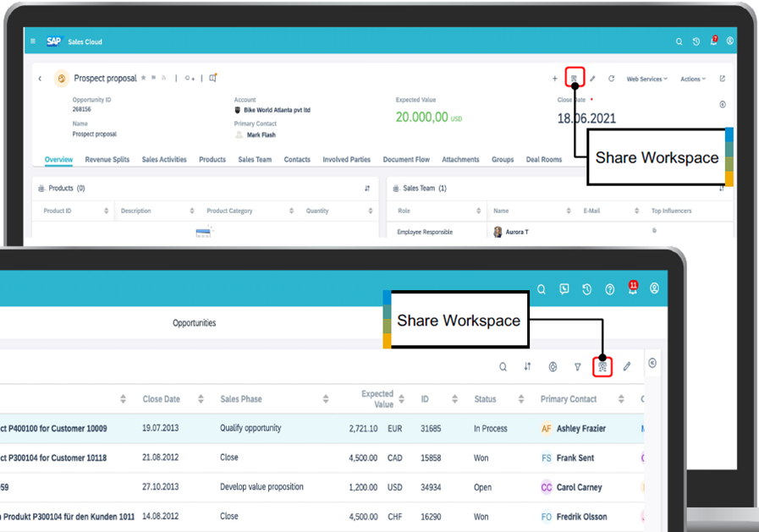The width and height of the screenshot is (759, 532).
Task: Click filter funnel icon in Opportunities list
Action: 577,367
